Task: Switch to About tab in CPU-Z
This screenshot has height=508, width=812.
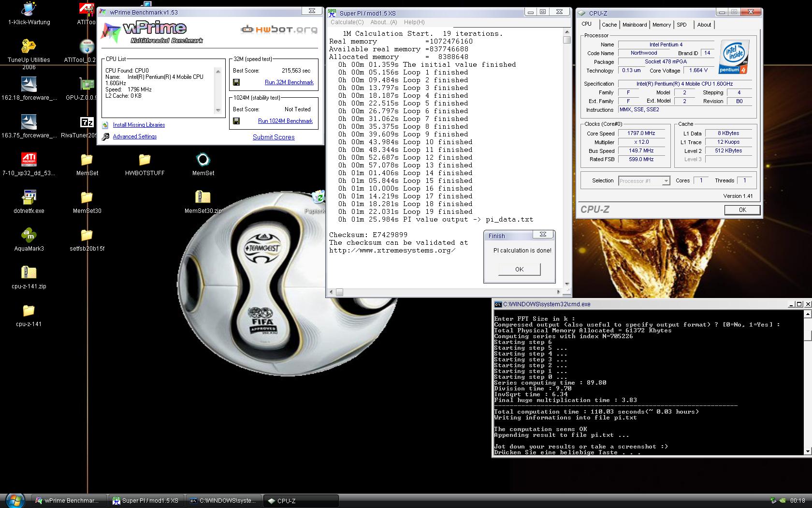Action: pyautogui.click(x=704, y=25)
